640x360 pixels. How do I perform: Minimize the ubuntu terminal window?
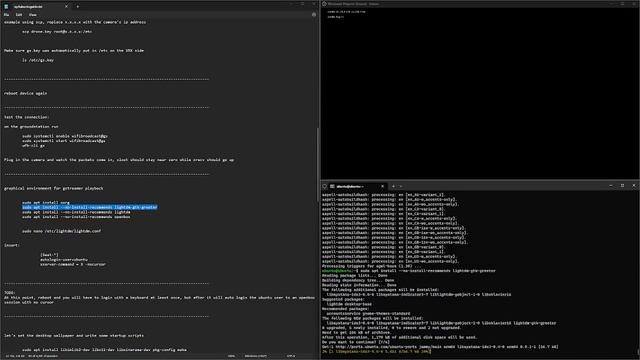[611, 186]
